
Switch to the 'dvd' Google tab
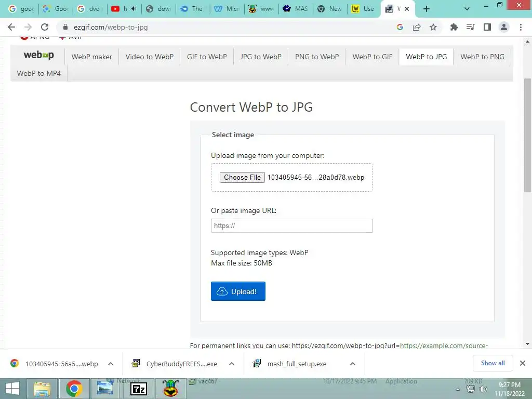point(89,9)
